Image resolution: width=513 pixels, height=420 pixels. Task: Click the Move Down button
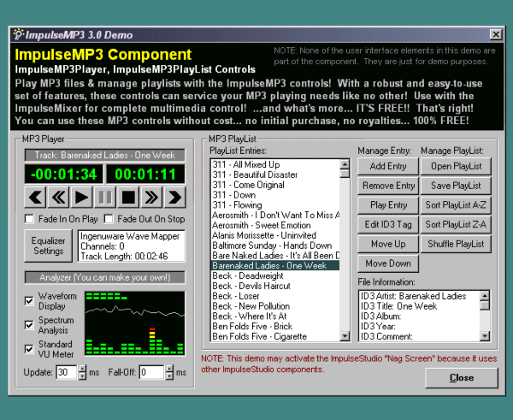click(x=388, y=263)
